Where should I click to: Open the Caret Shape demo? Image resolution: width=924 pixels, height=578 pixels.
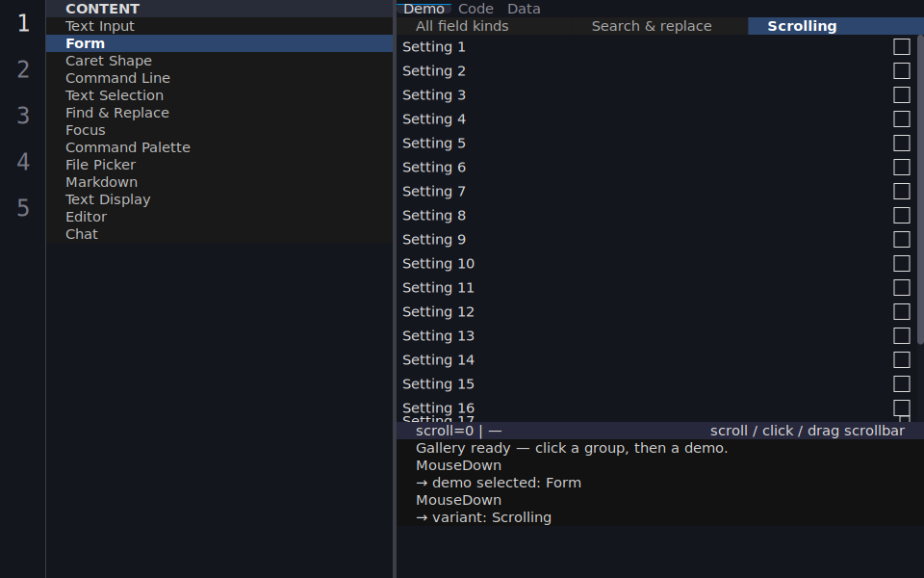[x=219, y=61]
